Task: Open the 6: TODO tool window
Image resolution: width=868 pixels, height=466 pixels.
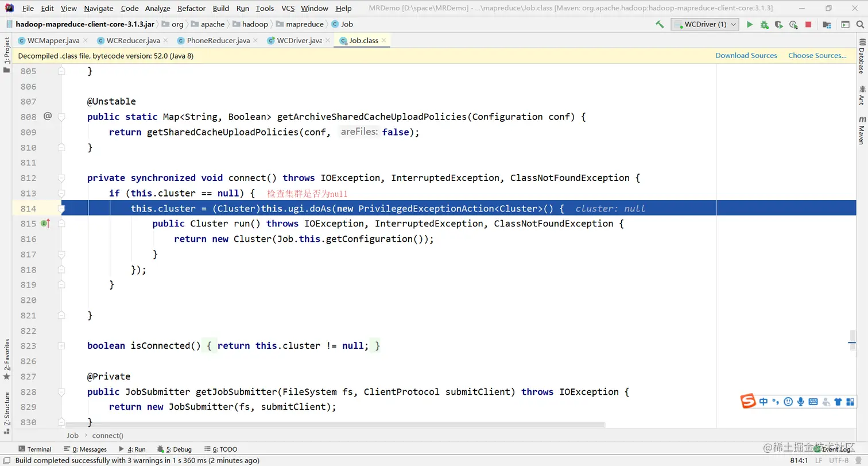Action: [x=220, y=449]
